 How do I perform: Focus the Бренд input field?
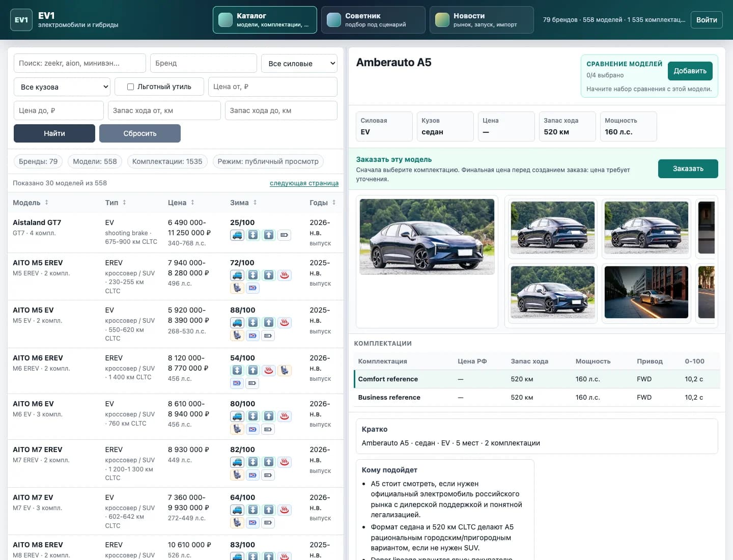pos(204,63)
